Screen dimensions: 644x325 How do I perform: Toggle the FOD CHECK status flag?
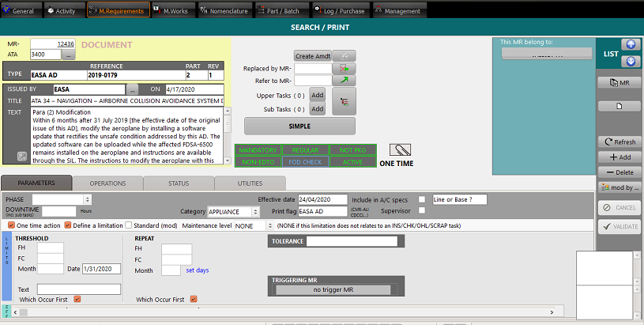click(x=305, y=162)
